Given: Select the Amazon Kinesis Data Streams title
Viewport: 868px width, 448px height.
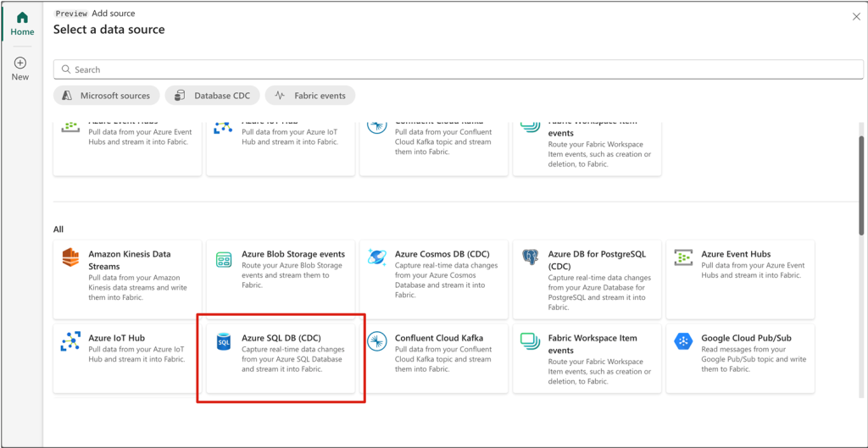Looking at the screenshot, I should pos(130,260).
